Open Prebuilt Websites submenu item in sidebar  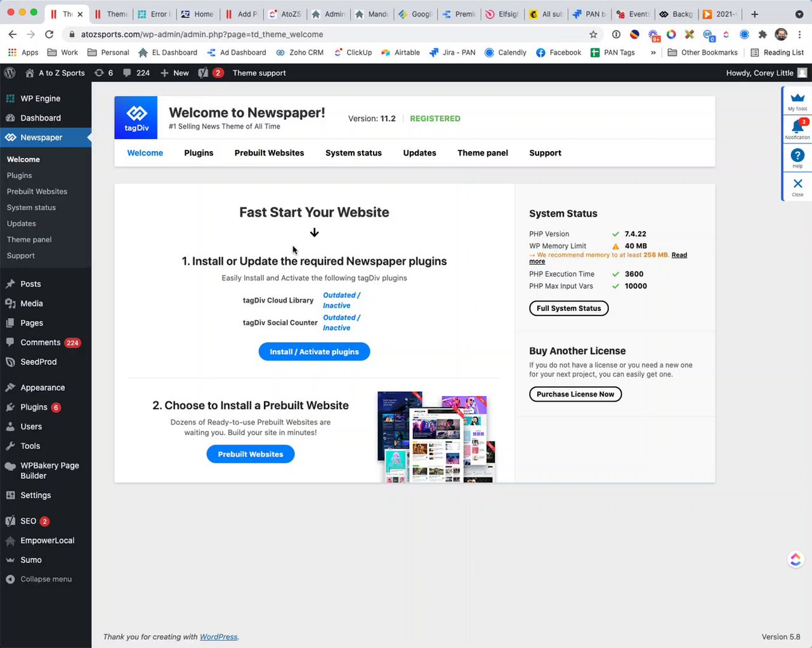[x=37, y=192]
